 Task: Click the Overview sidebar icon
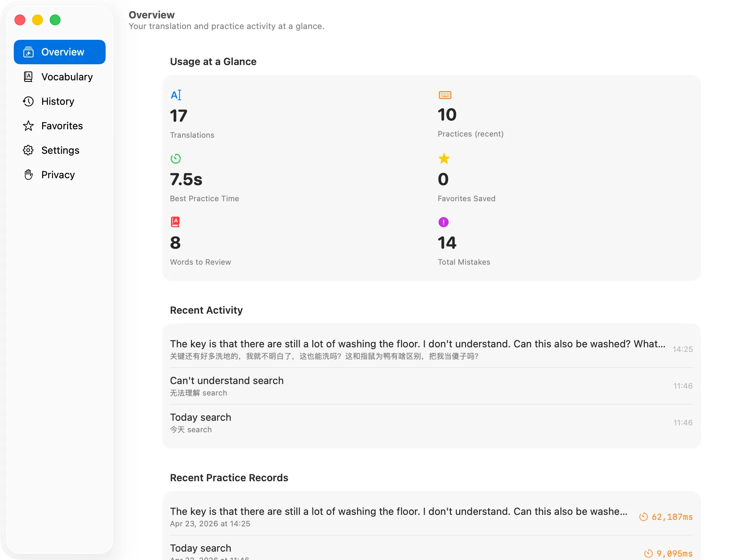click(x=28, y=52)
